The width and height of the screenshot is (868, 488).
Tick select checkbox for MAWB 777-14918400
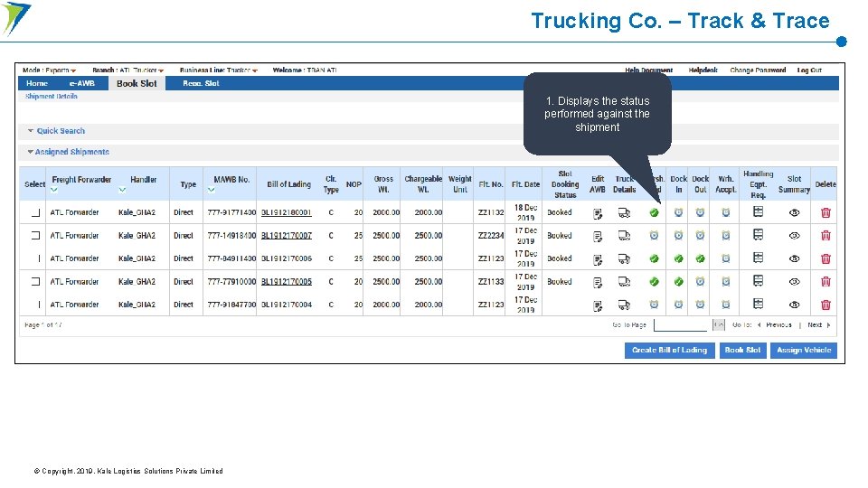(36, 236)
